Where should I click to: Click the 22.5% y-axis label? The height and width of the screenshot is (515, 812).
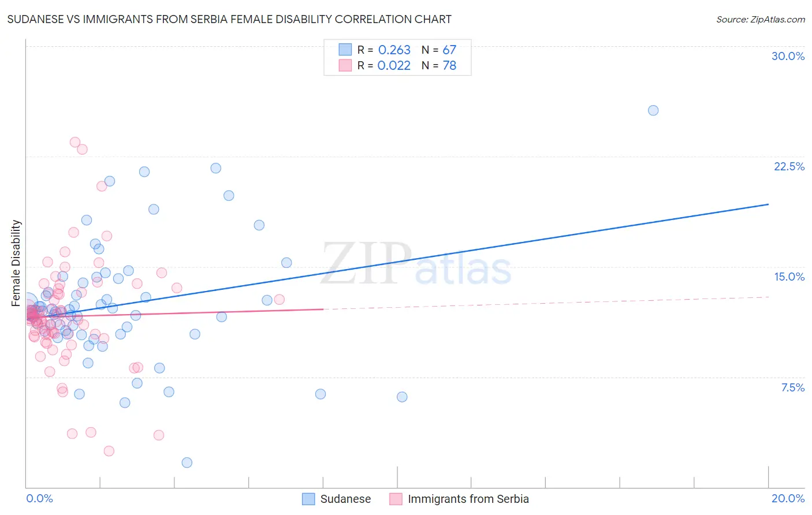[x=789, y=166]
